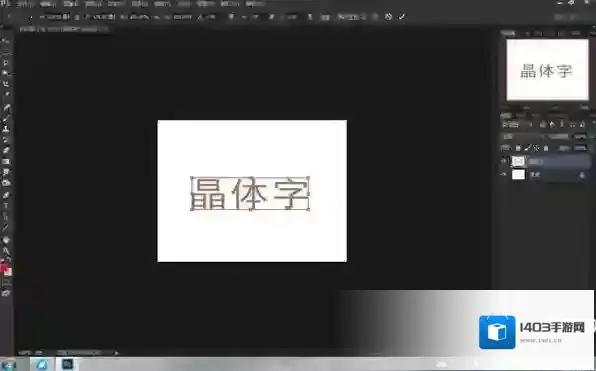The width and height of the screenshot is (596, 371).
Task: Select the Gradient tool
Action: click(x=6, y=162)
